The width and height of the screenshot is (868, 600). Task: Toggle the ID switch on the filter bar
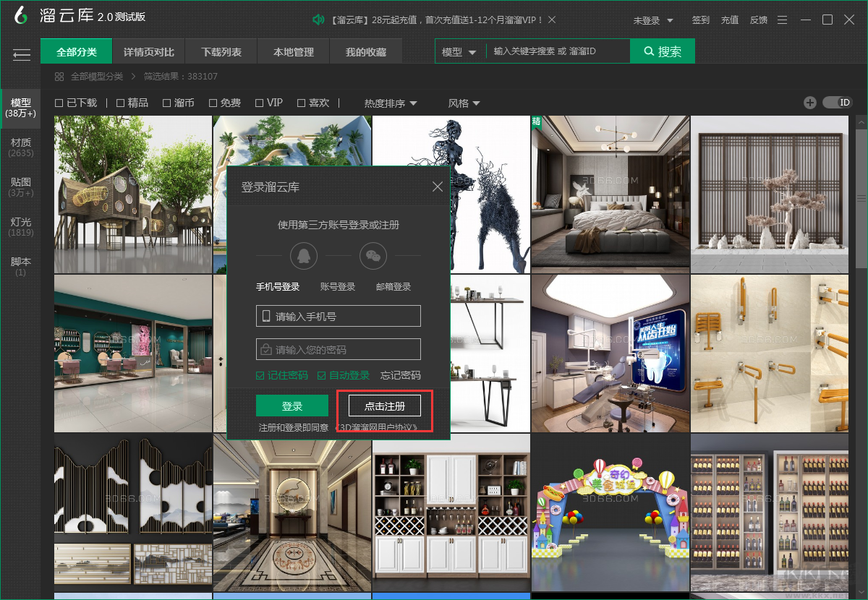point(838,103)
